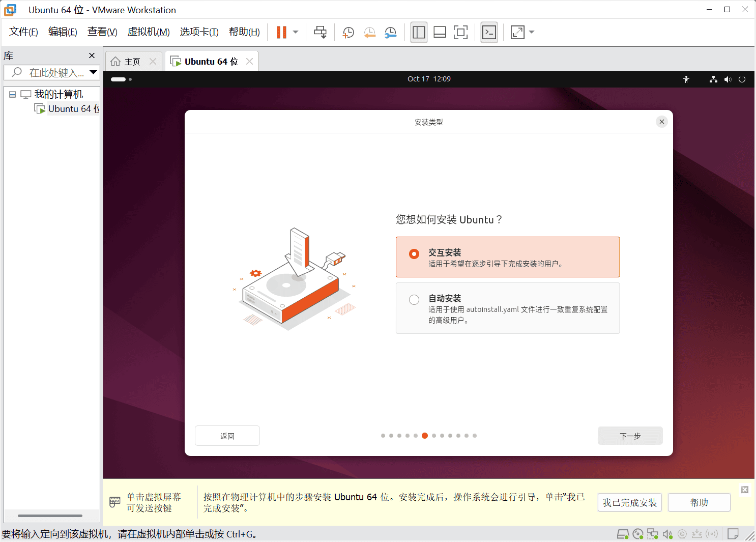Select the 交互安装 radio option

click(414, 254)
